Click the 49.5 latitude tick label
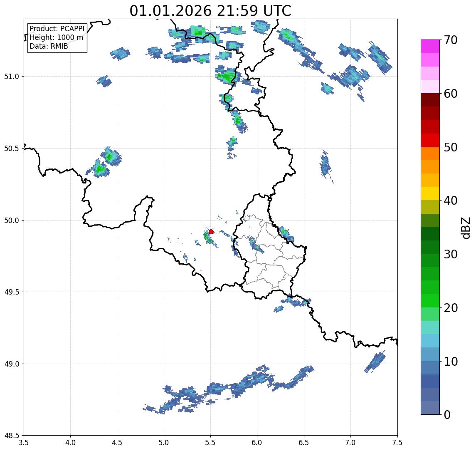This screenshot has width=476, height=451. [13, 292]
